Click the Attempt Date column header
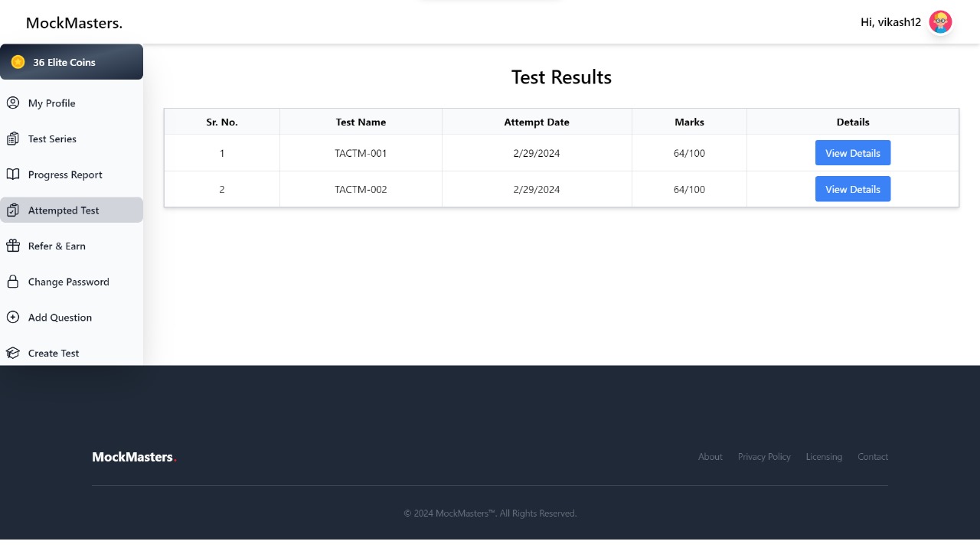 [537, 122]
